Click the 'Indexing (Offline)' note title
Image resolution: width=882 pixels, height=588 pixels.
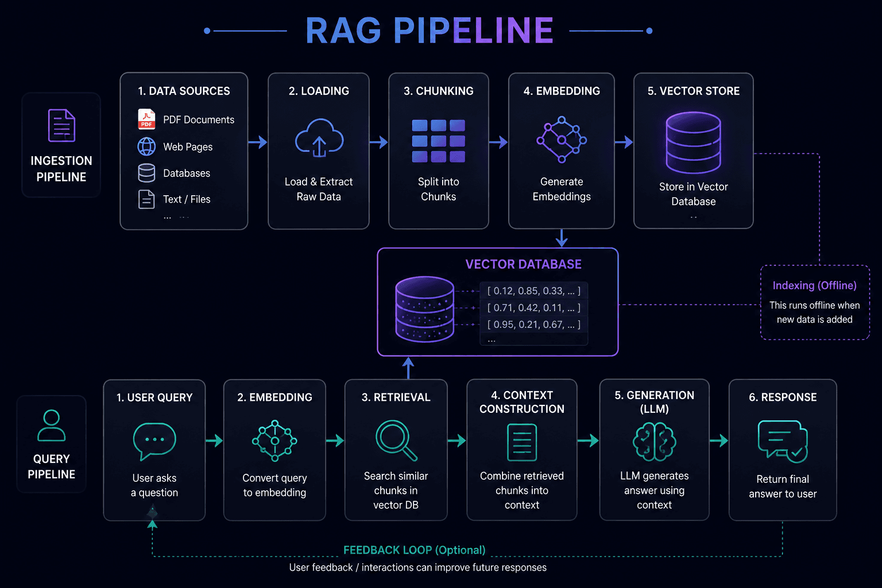click(815, 285)
